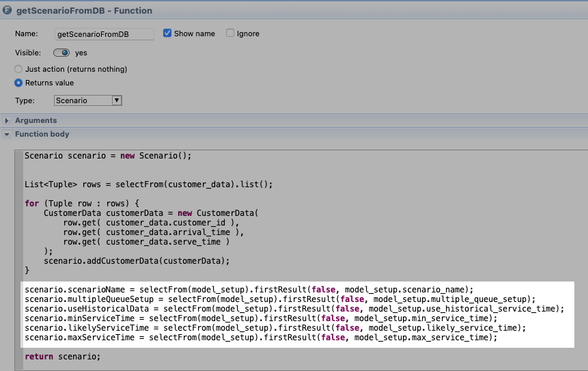Click the 'yes' label beside the Visible toggle
The height and width of the screenshot is (371, 588).
pos(81,53)
